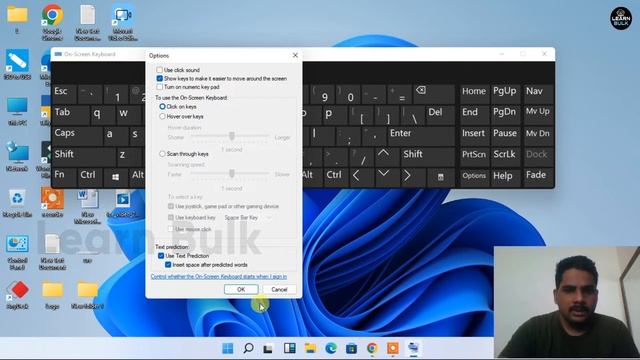This screenshot has width=640, height=360.
Task: Open the Google Chrome desktop shortcut
Action: tap(52, 22)
